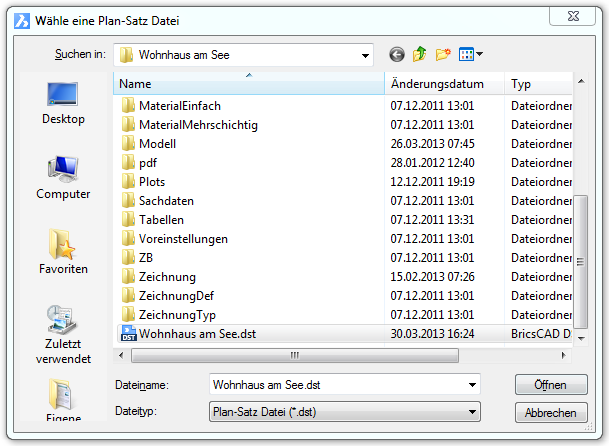Expand the Dateiname combo box arrow
The width and height of the screenshot is (609, 446).
(471, 384)
